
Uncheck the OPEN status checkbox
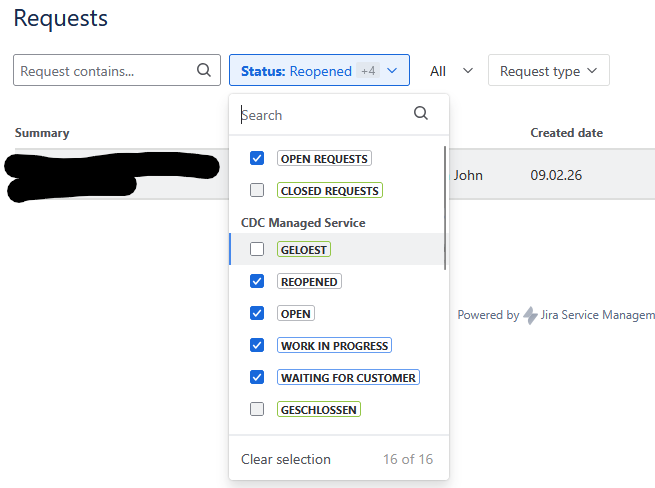tap(257, 313)
